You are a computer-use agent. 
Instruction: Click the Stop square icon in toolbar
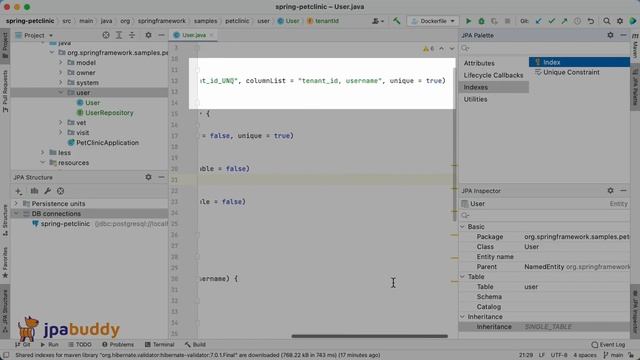coord(507,21)
